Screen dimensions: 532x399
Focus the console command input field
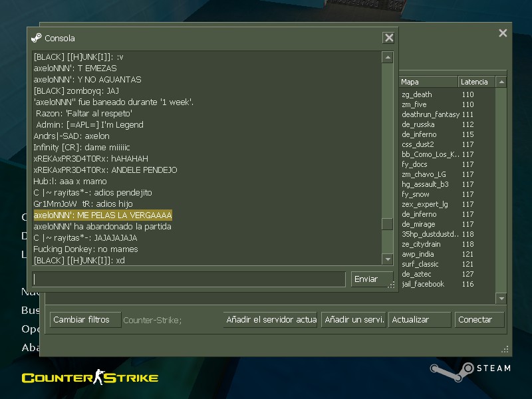click(x=189, y=279)
